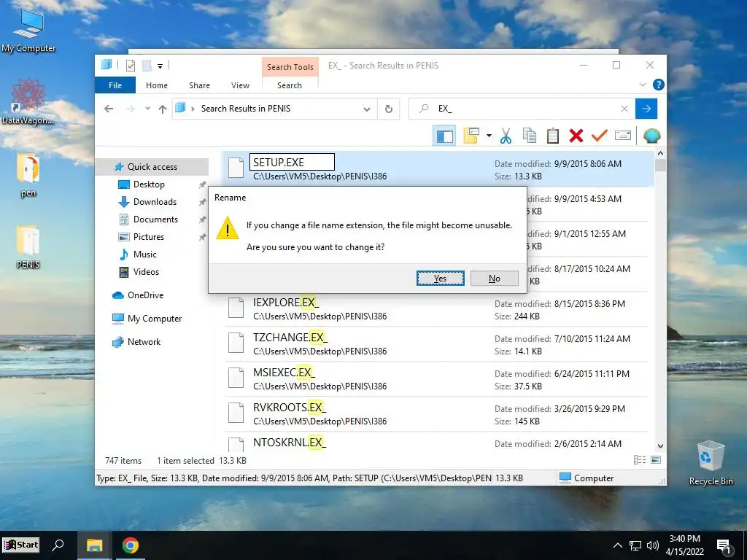Click the Cut scissors icon
Screen dimensions: 747x560
(506, 136)
